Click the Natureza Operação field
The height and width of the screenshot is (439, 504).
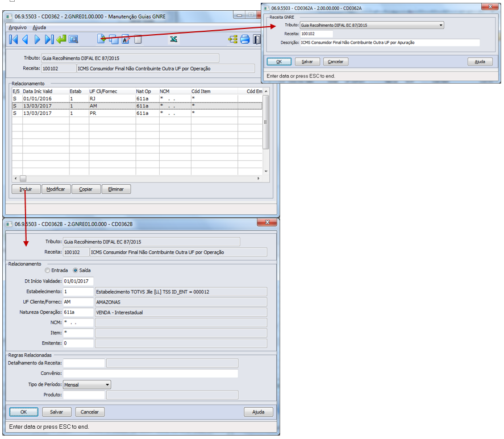[x=78, y=312]
